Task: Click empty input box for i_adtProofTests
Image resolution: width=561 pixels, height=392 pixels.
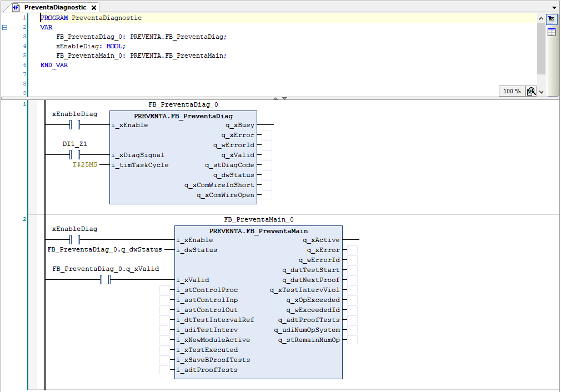Action: 164,370
